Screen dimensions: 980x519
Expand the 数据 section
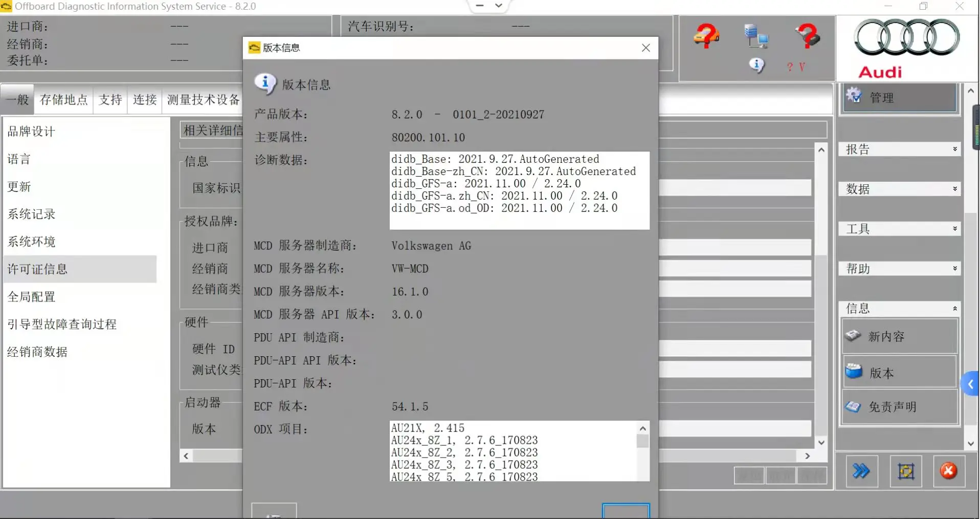[x=900, y=189]
